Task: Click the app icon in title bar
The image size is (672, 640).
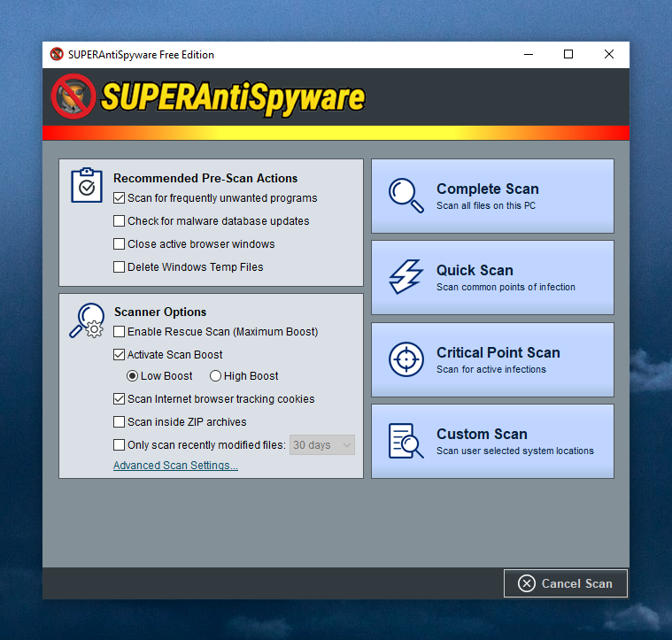Action: (57, 54)
